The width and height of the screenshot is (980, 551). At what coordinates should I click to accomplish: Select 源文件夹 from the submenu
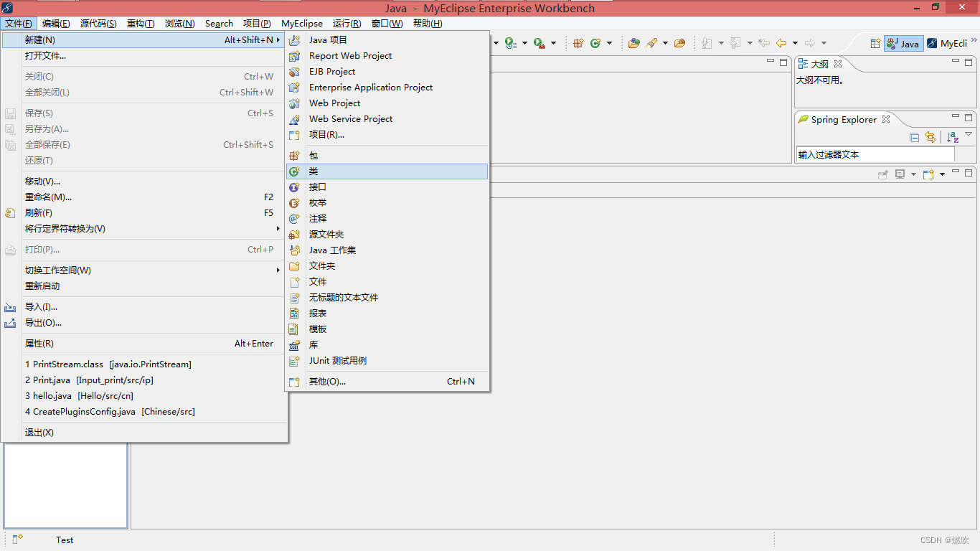pos(387,234)
